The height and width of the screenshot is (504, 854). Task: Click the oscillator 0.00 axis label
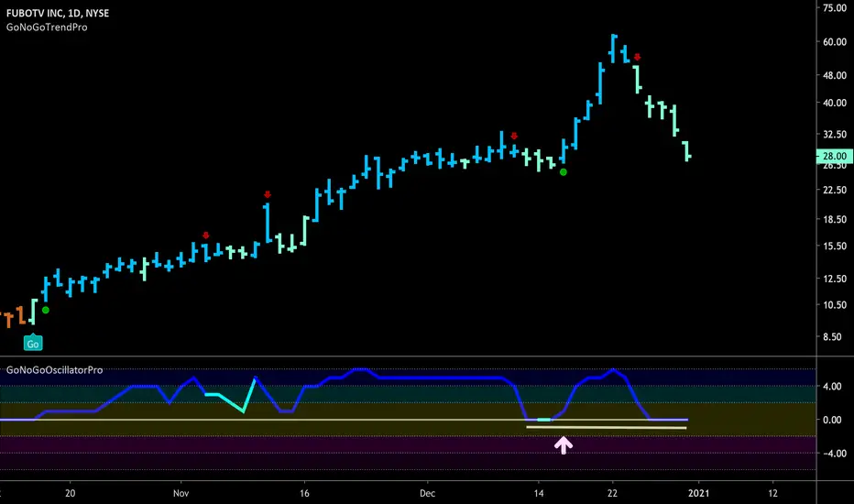[832, 420]
